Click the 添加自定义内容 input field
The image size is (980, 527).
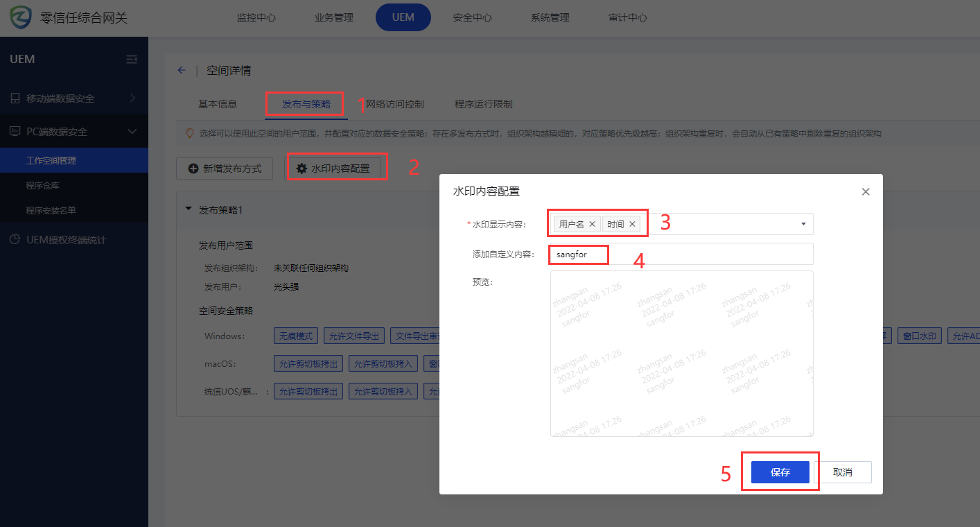[681, 254]
